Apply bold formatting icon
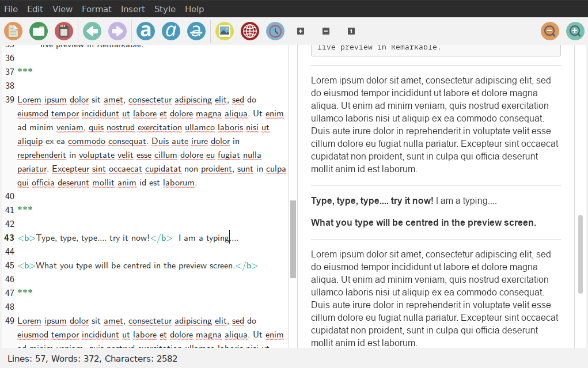Viewport: 588px width, 368px height. (x=146, y=31)
